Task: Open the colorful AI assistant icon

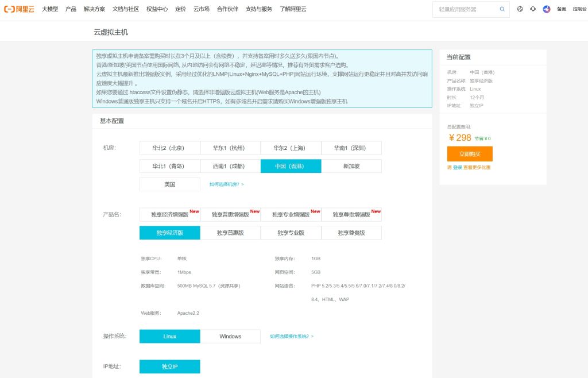Action: coord(547,9)
